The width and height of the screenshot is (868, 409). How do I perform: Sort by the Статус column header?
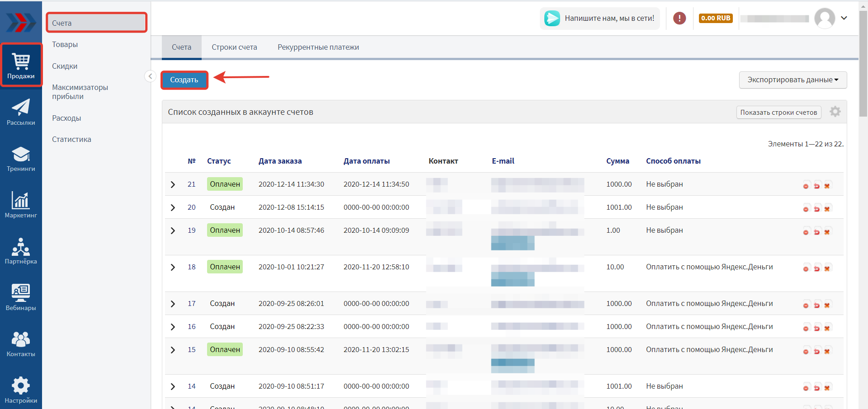pyautogui.click(x=219, y=161)
